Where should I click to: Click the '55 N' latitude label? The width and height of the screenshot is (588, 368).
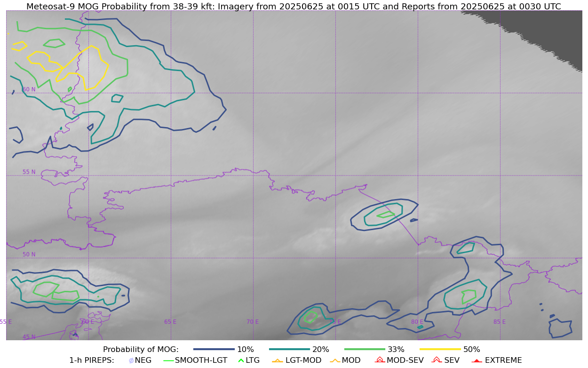click(x=29, y=172)
